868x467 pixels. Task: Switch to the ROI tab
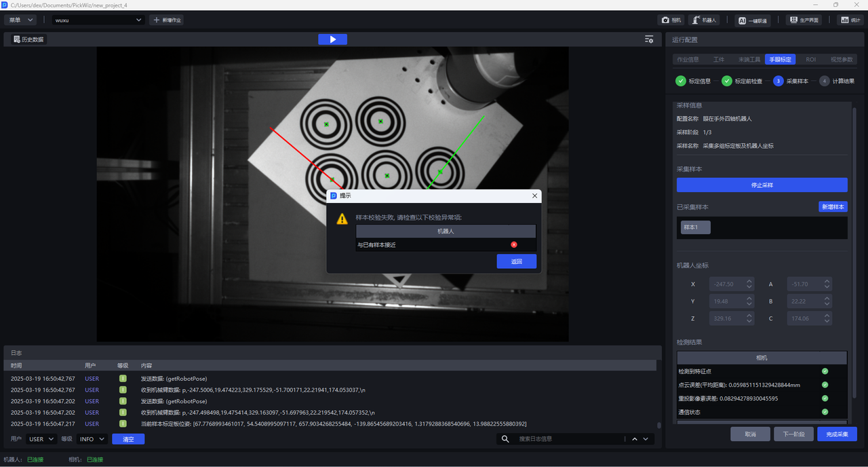point(810,60)
